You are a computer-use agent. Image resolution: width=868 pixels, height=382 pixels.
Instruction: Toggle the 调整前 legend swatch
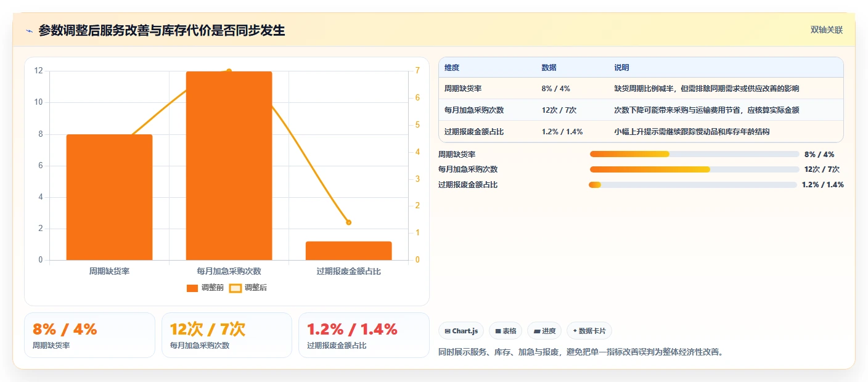192,288
